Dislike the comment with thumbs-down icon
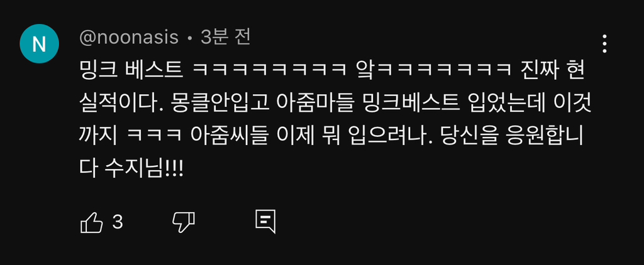Screen dimensions: 644x265 [183, 223]
